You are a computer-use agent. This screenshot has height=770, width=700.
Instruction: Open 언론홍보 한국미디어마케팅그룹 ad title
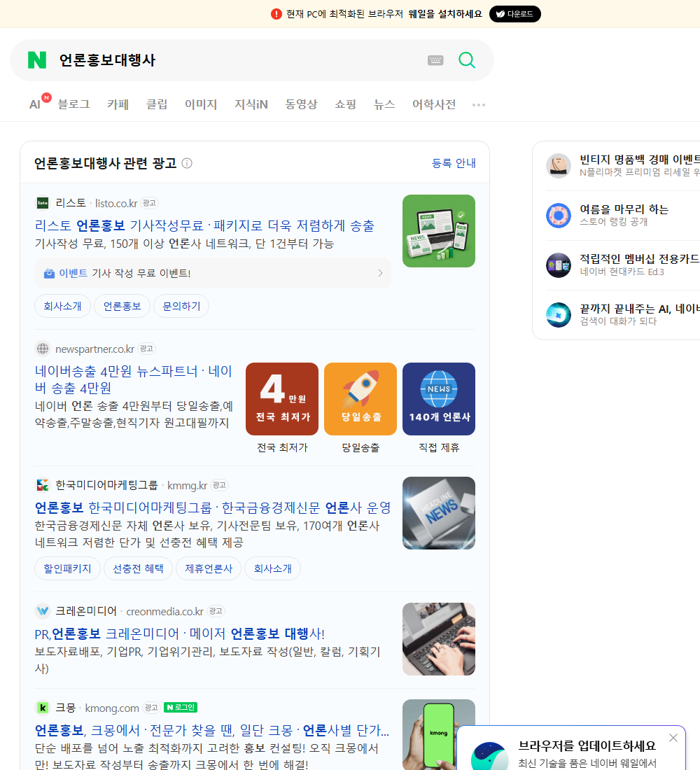coord(213,507)
